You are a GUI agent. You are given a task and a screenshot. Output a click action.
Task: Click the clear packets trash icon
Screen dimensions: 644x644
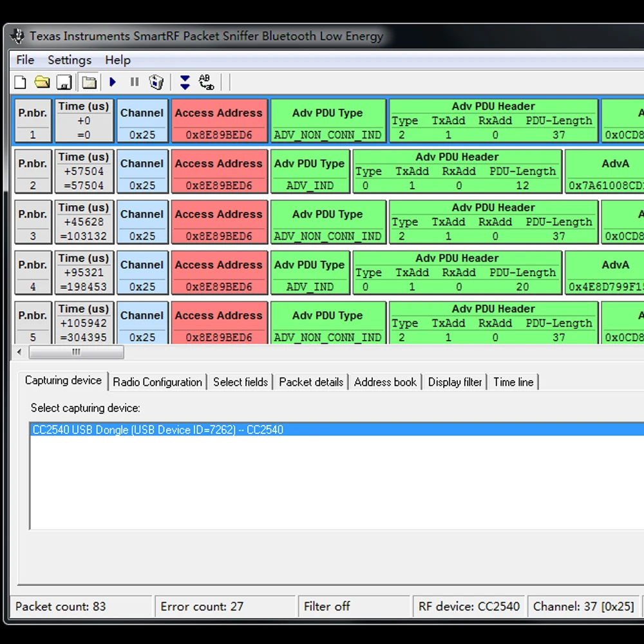pyautogui.click(x=156, y=82)
